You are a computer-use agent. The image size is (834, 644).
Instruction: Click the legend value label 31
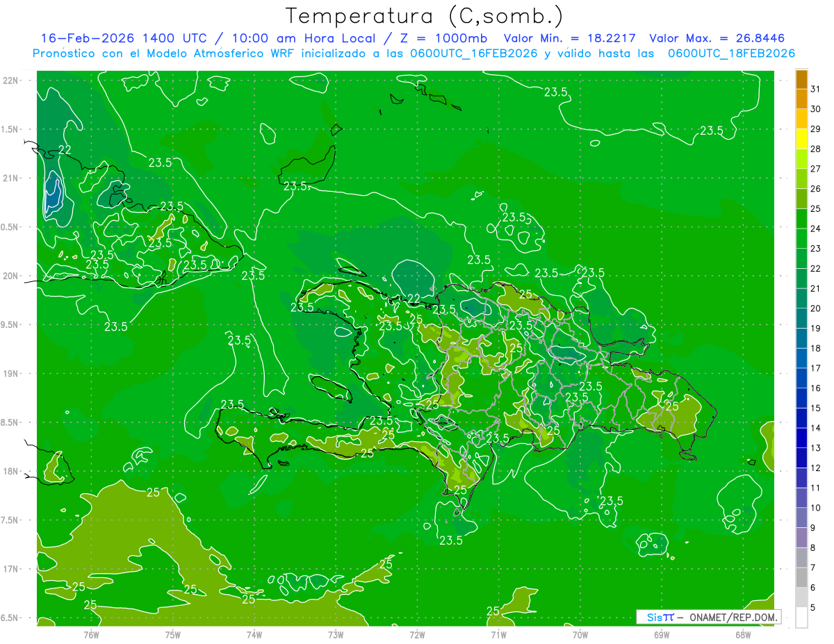pyautogui.click(x=816, y=89)
